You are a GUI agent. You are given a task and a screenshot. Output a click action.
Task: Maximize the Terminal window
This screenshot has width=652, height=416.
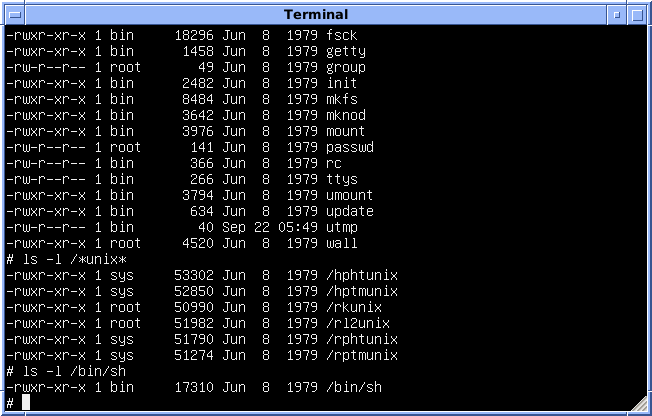coord(638,14)
